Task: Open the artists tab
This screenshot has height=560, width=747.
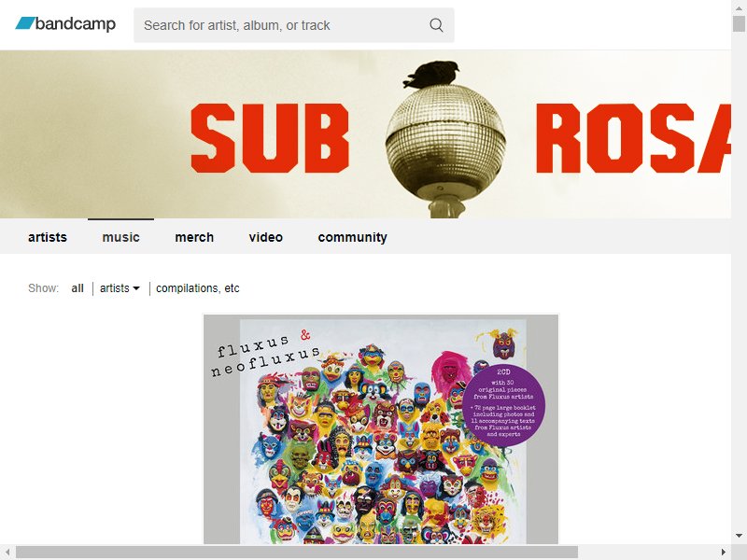Action: tap(48, 237)
